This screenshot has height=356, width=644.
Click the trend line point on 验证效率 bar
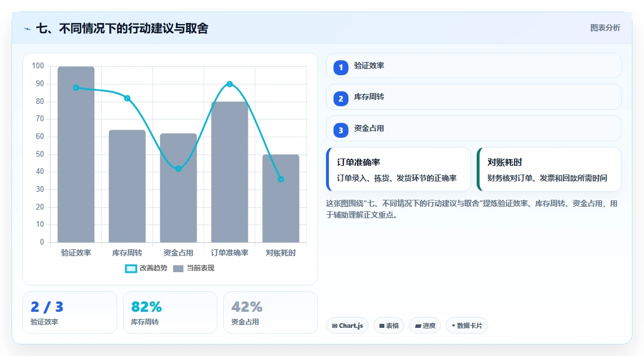tap(76, 88)
